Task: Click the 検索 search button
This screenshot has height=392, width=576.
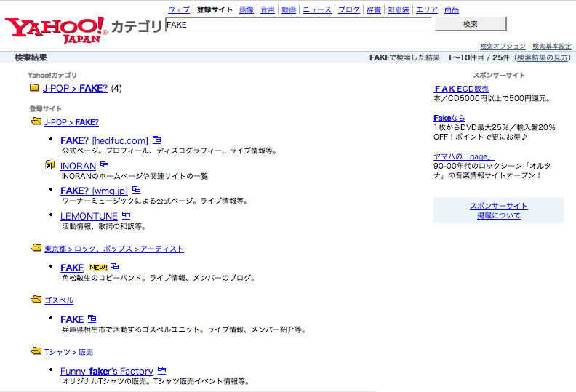Action: (471, 24)
